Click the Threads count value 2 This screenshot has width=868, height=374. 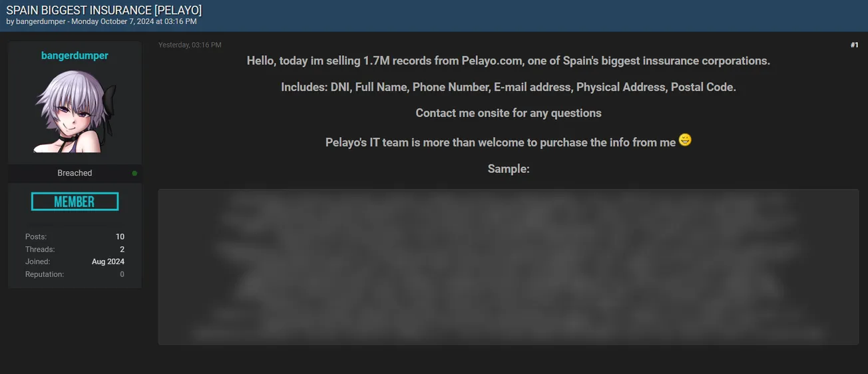click(122, 250)
